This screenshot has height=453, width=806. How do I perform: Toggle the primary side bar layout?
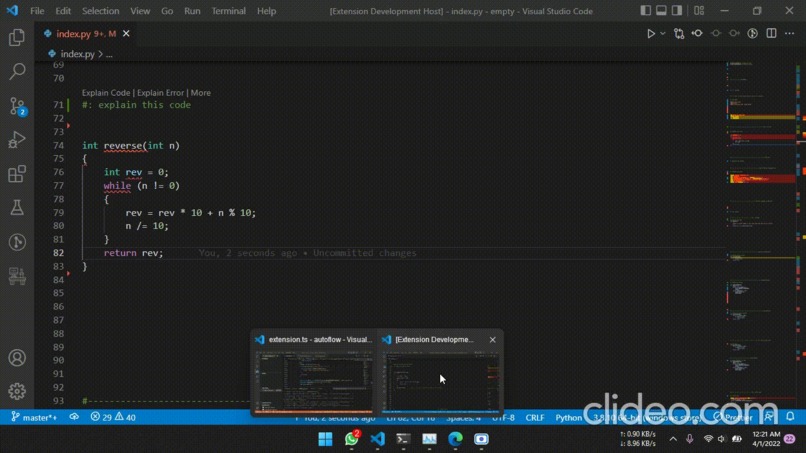click(646, 11)
